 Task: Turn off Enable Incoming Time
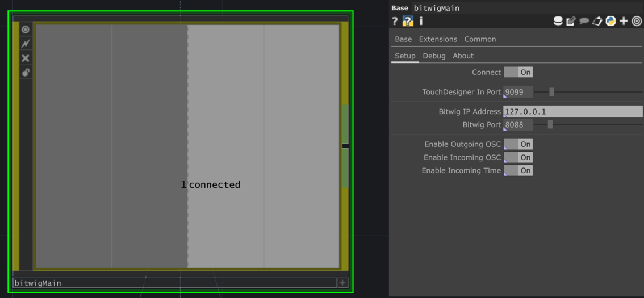coord(518,170)
